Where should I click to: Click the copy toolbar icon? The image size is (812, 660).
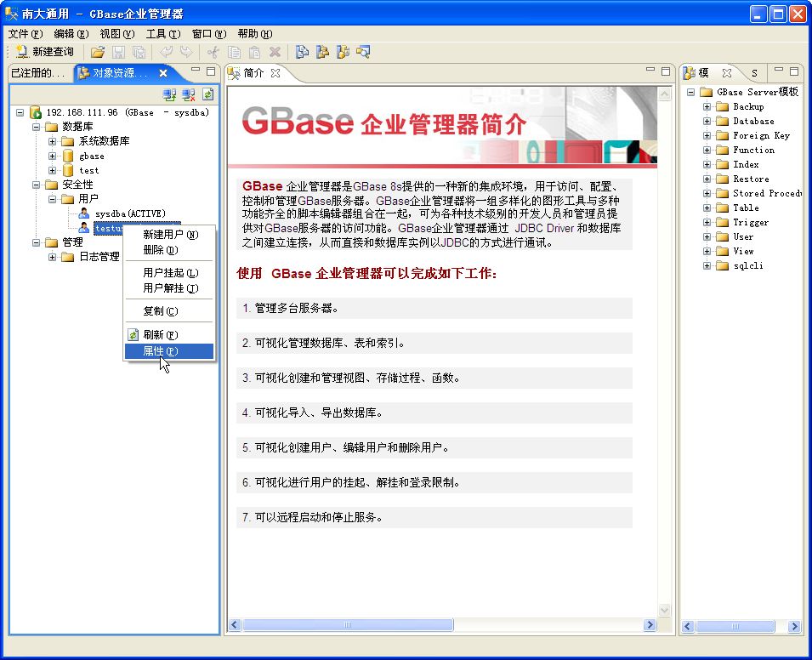pos(234,52)
